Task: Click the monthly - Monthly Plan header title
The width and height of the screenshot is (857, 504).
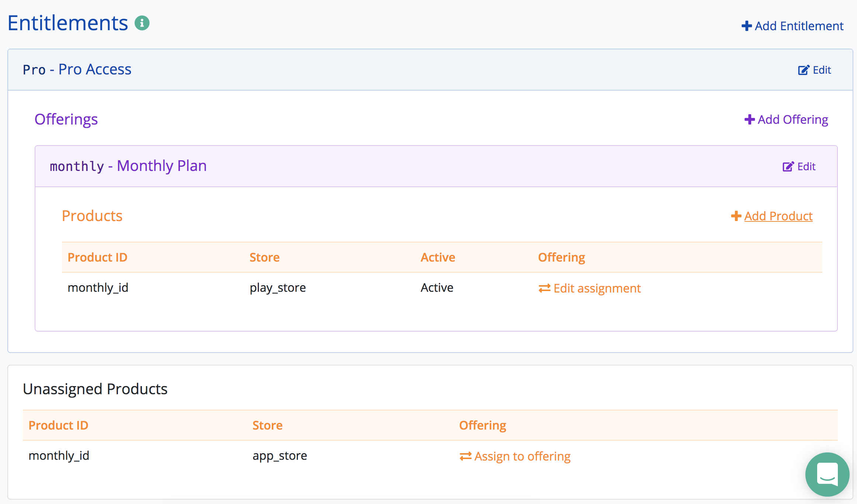Action: pos(128,166)
